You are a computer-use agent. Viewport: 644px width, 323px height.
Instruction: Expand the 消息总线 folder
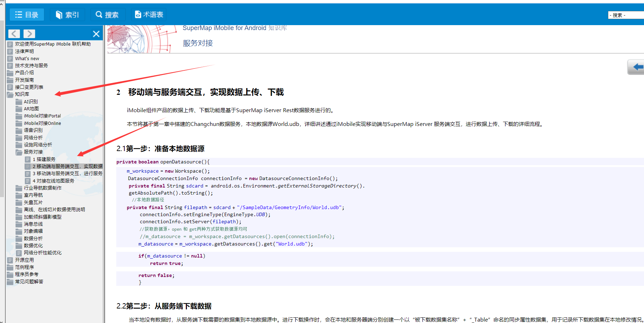33,224
